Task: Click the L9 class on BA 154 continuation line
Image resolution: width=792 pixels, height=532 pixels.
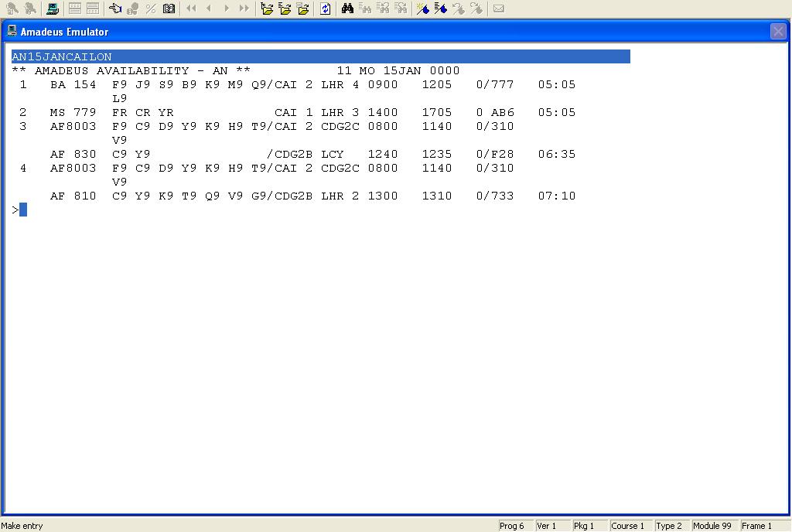Action: tap(119, 98)
